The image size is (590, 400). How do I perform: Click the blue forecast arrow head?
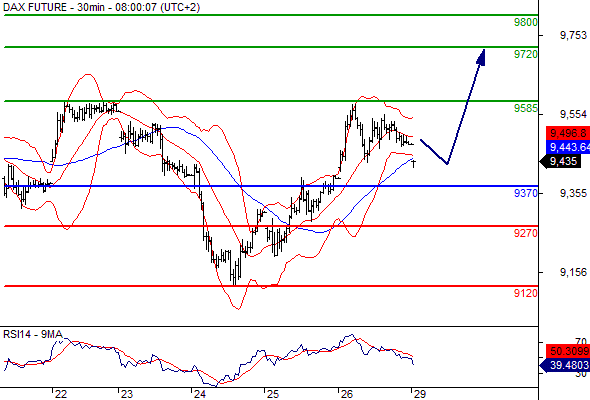pyautogui.click(x=481, y=56)
